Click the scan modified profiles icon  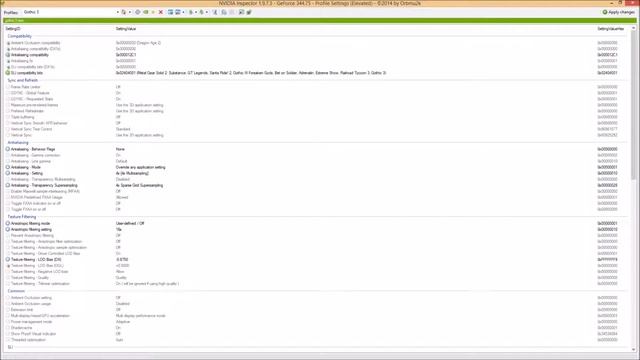(x=215, y=12)
